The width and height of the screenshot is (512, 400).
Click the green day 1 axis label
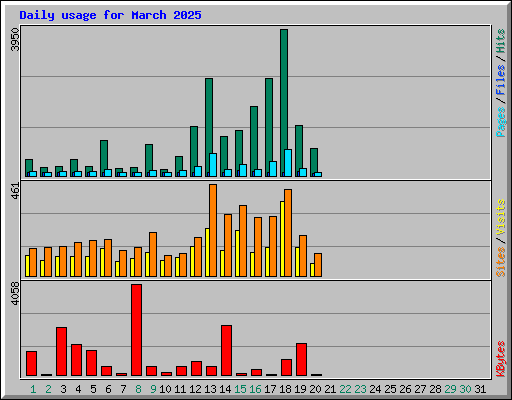[x=33, y=389]
